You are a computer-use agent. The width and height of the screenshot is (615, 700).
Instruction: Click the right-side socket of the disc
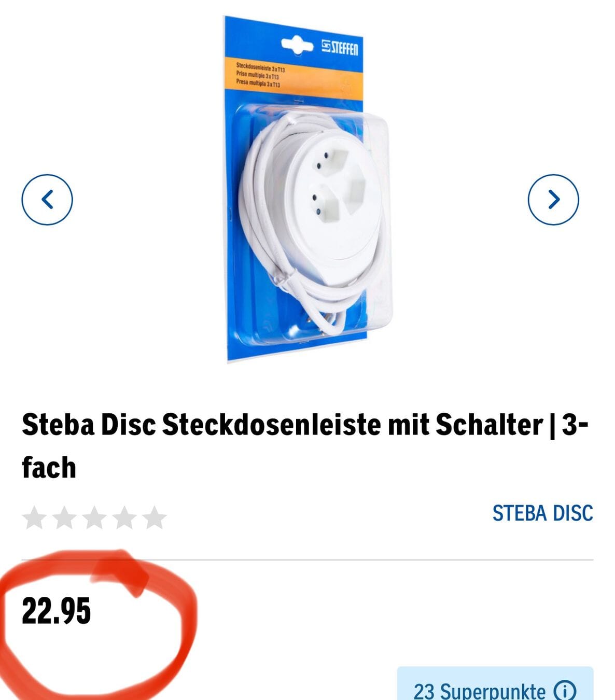point(358,187)
